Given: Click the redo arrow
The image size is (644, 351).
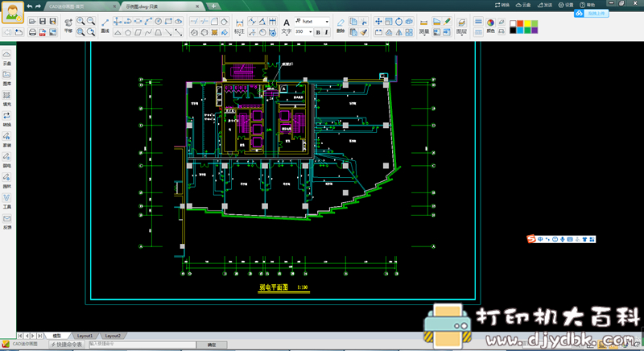Looking at the screenshot, I should [38, 6].
